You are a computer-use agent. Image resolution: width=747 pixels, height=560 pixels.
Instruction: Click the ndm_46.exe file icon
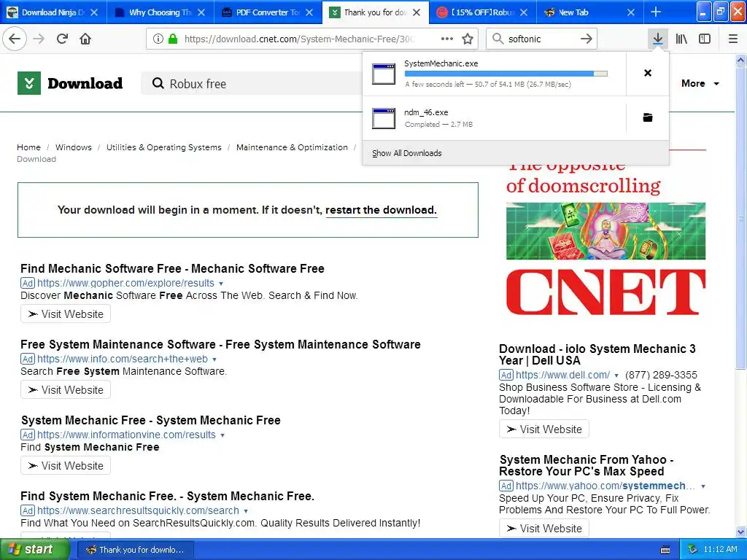[384, 118]
